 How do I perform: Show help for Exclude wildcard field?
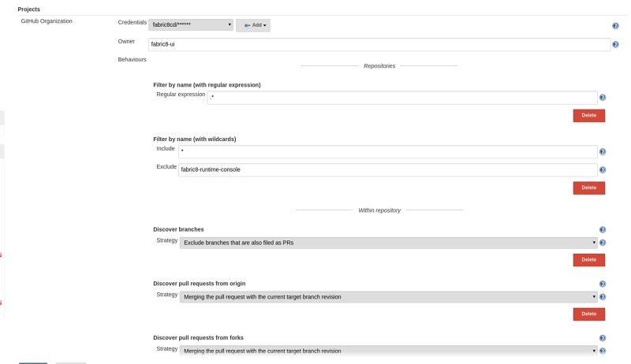click(x=603, y=169)
